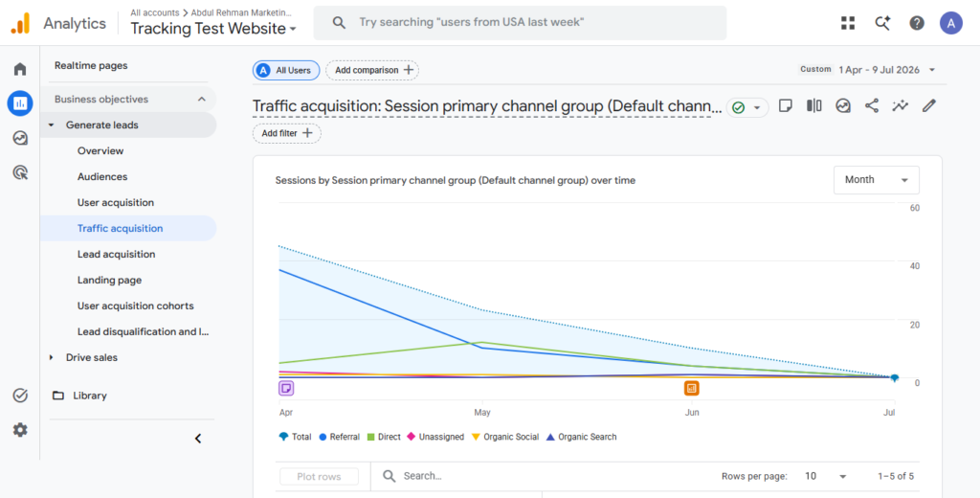Click the compare columns icon

click(813, 106)
